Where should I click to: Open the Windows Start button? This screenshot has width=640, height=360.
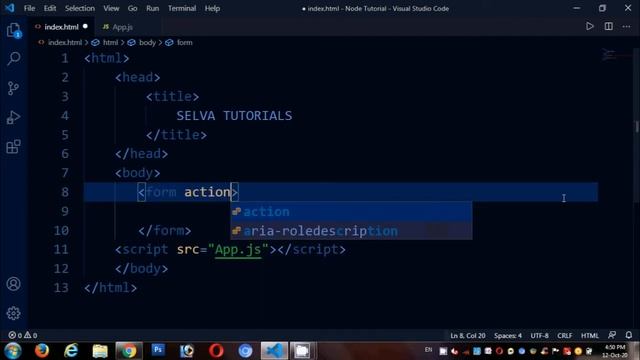[13, 351]
